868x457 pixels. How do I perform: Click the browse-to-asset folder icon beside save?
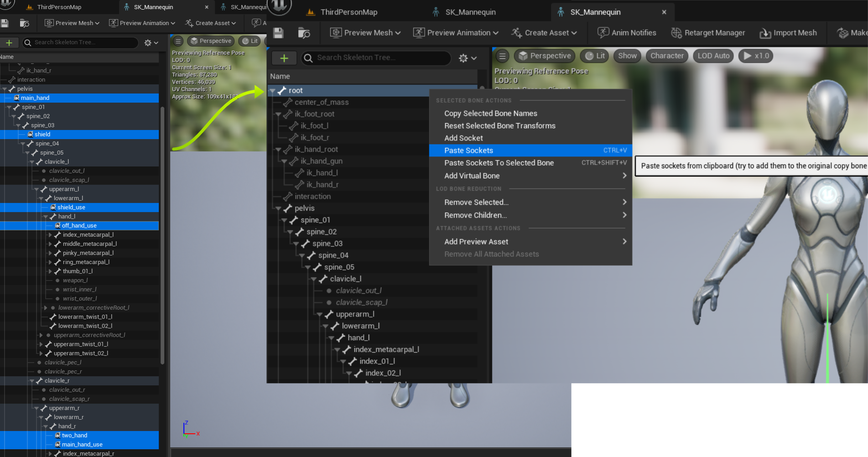click(303, 33)
